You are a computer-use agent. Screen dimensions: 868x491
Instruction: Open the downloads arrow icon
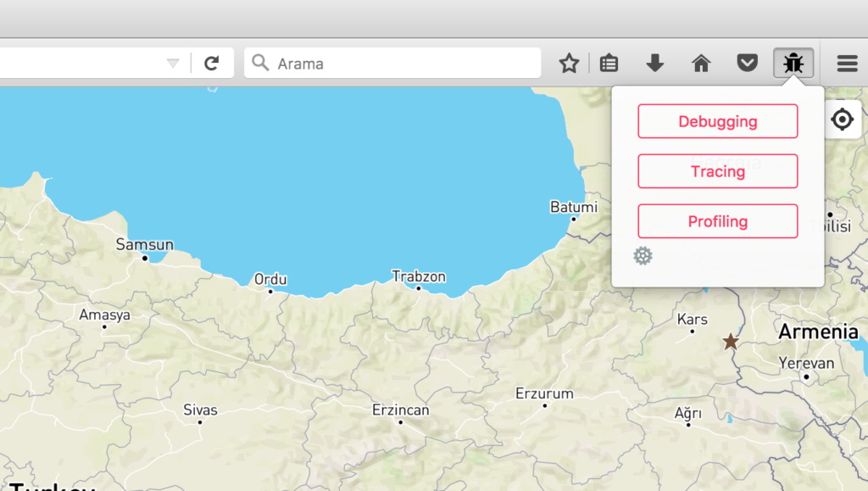coord(655,63)
